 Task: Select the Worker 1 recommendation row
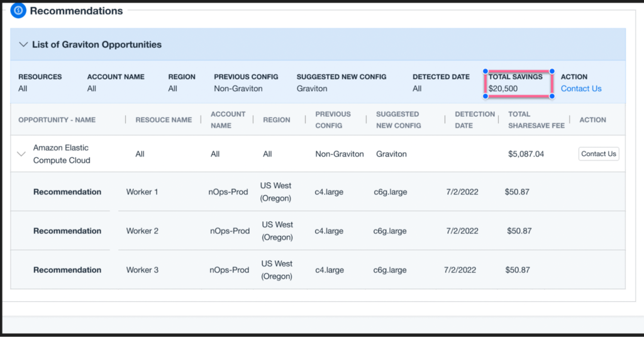tap(318, 192)
